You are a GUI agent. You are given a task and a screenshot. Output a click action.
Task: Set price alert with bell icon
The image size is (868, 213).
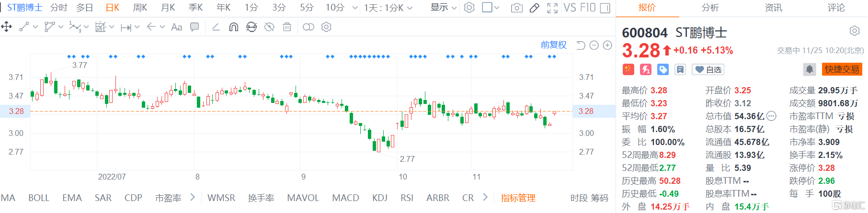810,69
